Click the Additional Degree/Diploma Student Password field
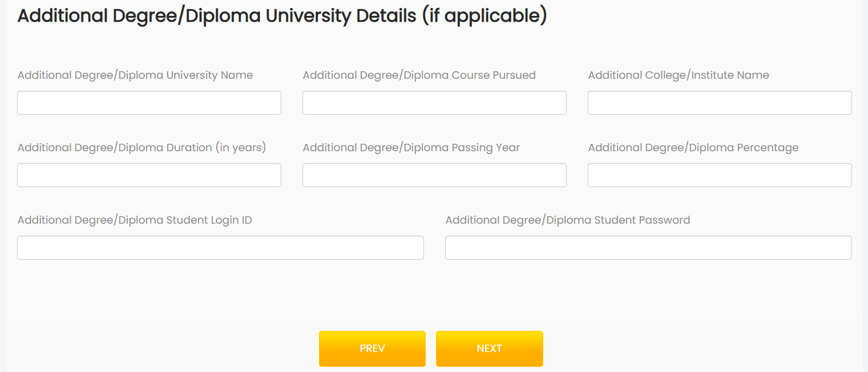868x372 pixels. pyautogui.click(x=648, y=248)
